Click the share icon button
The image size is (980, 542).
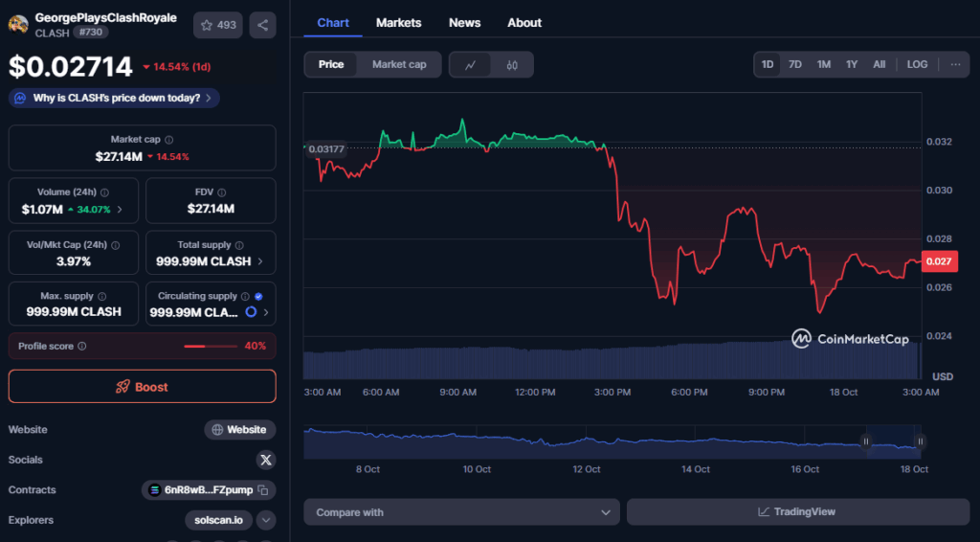[x=263, y=25]
